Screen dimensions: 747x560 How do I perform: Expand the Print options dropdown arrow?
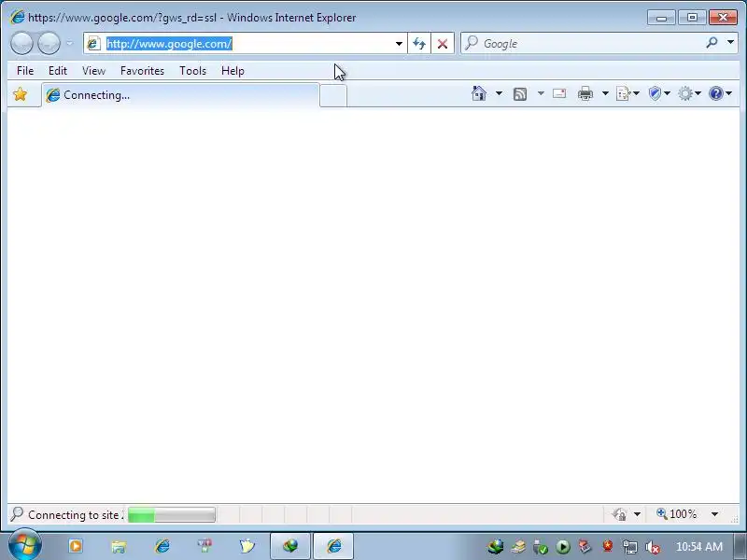tap(605, 93)
